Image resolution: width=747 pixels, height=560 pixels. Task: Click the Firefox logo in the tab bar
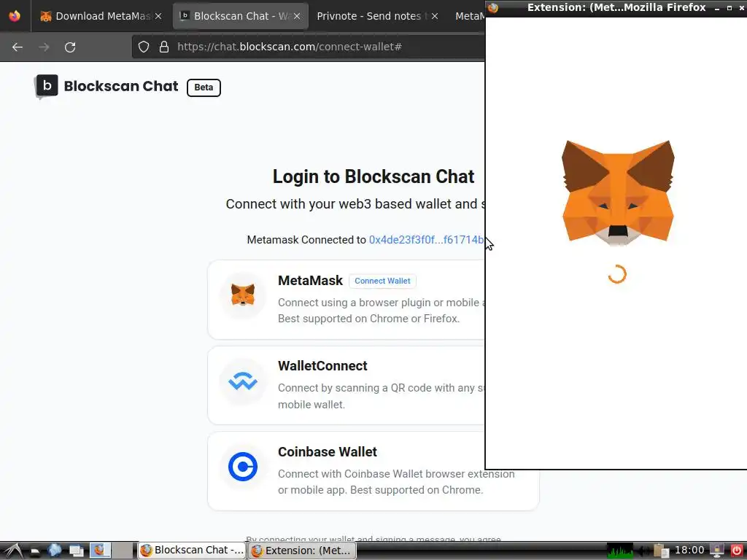15,16
